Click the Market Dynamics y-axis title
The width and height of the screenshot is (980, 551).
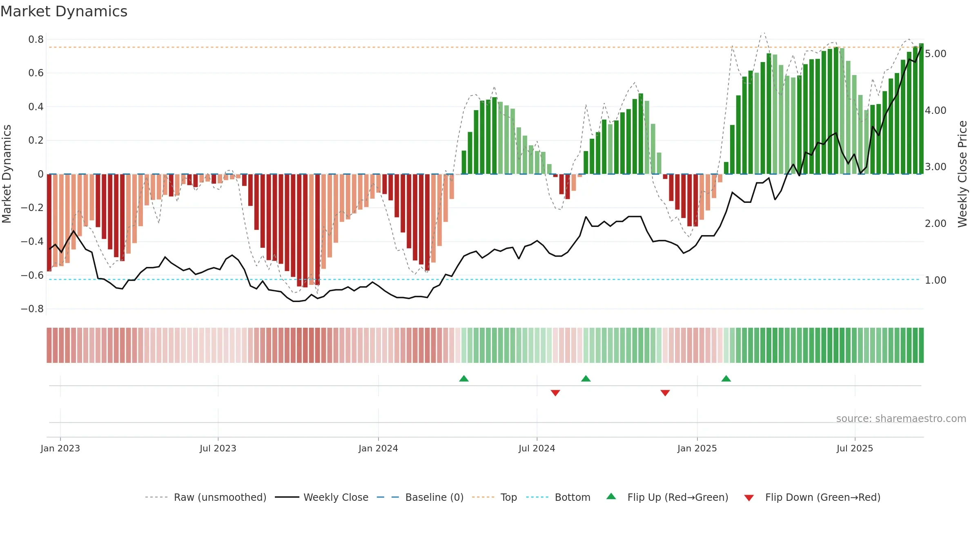click(x=7, y=174)
